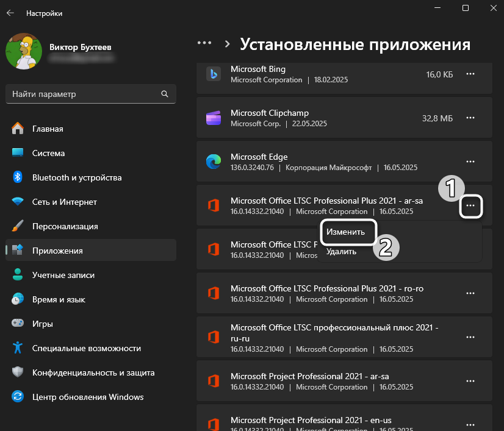The image size is (504, 431).
Task: Open Учетные записи
Action: tap(91, 275)
